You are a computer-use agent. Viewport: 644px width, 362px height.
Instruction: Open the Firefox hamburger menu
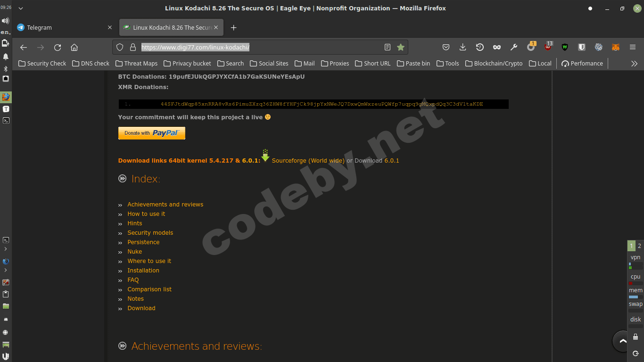[x=633, y=47]
